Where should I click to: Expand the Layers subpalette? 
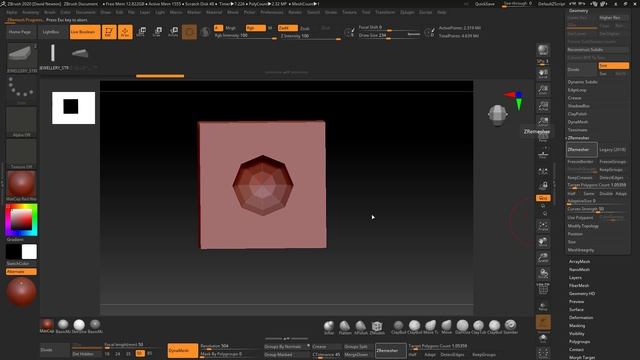(575, 278)
